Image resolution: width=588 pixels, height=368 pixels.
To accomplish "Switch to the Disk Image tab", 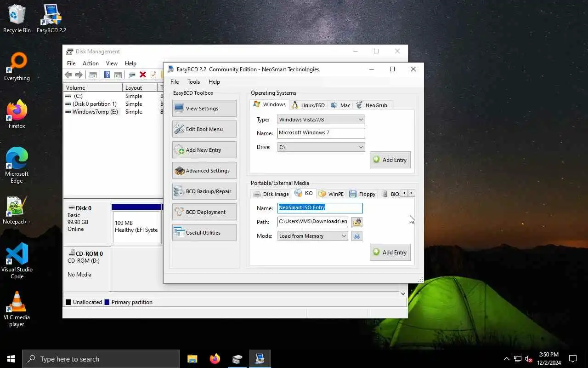I will click(271, 194).
